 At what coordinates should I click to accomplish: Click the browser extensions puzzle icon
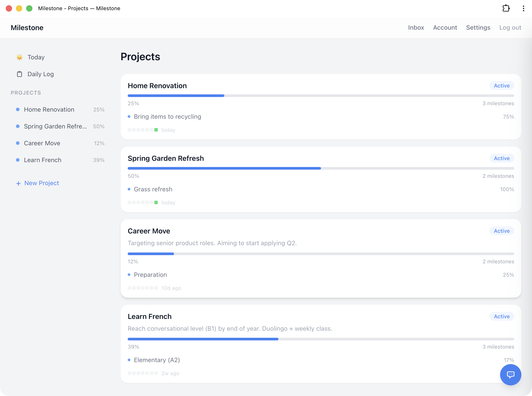coord(507,8)
